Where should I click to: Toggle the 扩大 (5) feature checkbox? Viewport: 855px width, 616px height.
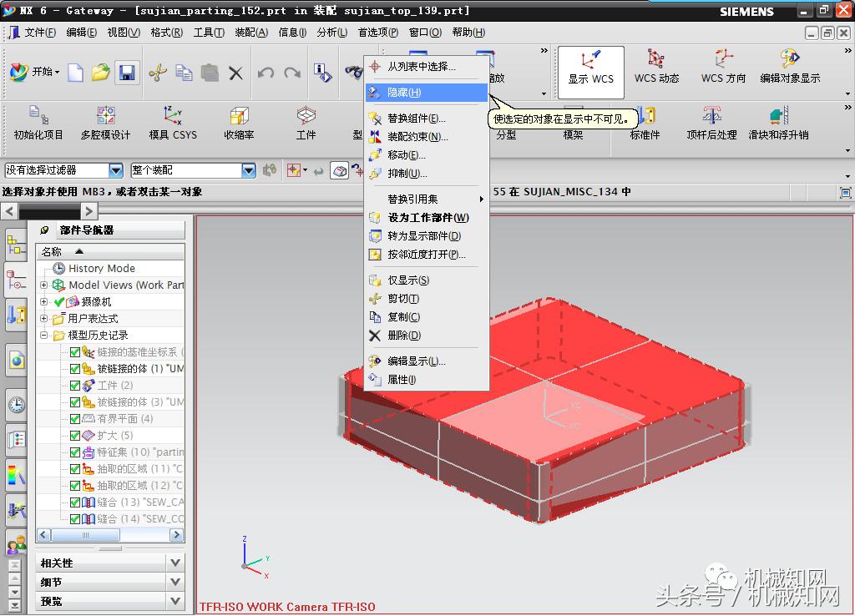coord(73,435)
